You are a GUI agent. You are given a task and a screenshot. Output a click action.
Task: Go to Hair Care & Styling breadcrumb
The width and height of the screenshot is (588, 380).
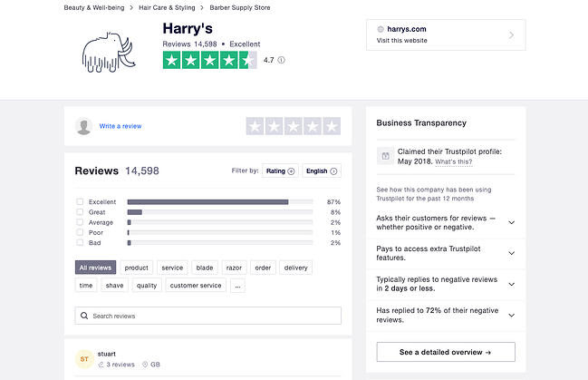pyautogui.click(x=167, y=7)
